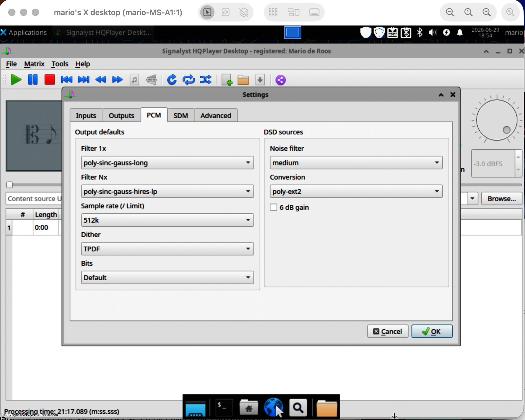Switch to the Advanced tab
Screen dimensions: 525x420
pyautogui.click(x=216, y=115)
